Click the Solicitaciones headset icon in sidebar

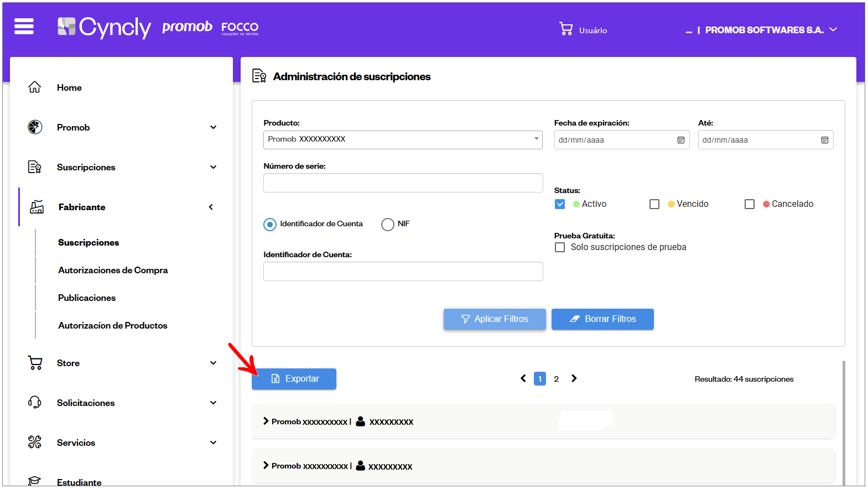[x=35, y=403]
